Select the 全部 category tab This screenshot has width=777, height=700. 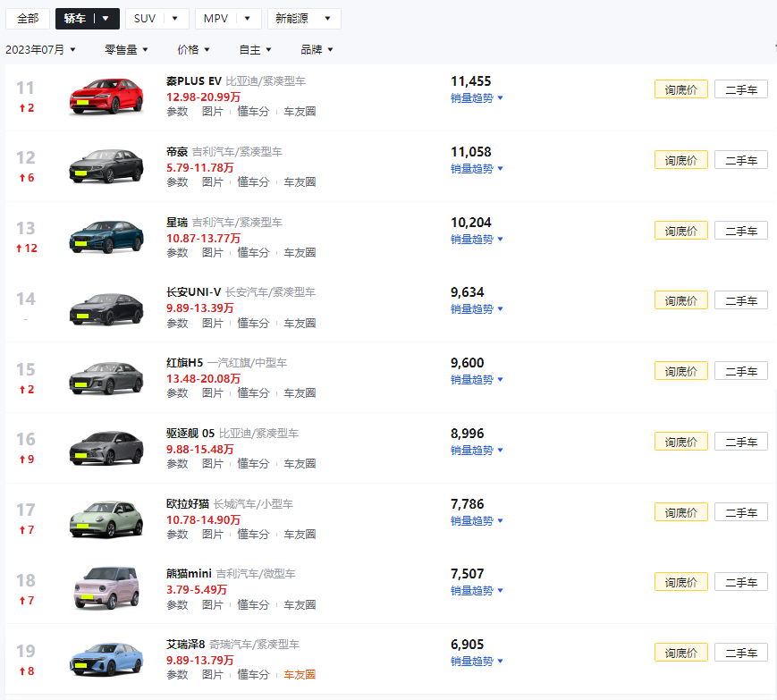[x=28, y=19]
